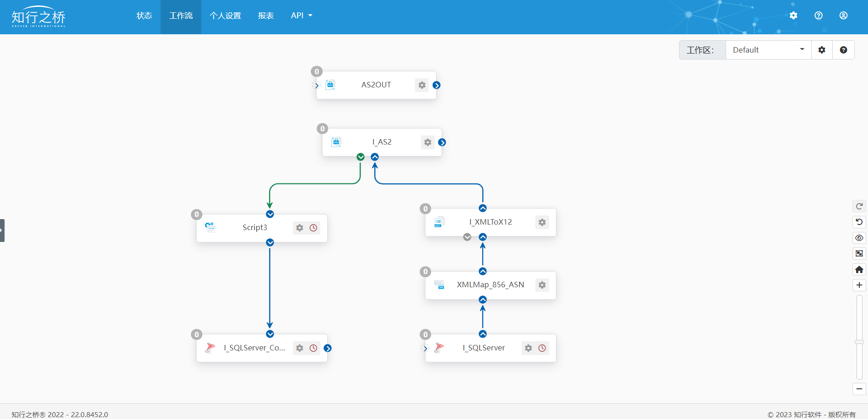Zoom out with minus button

(859, 389)
